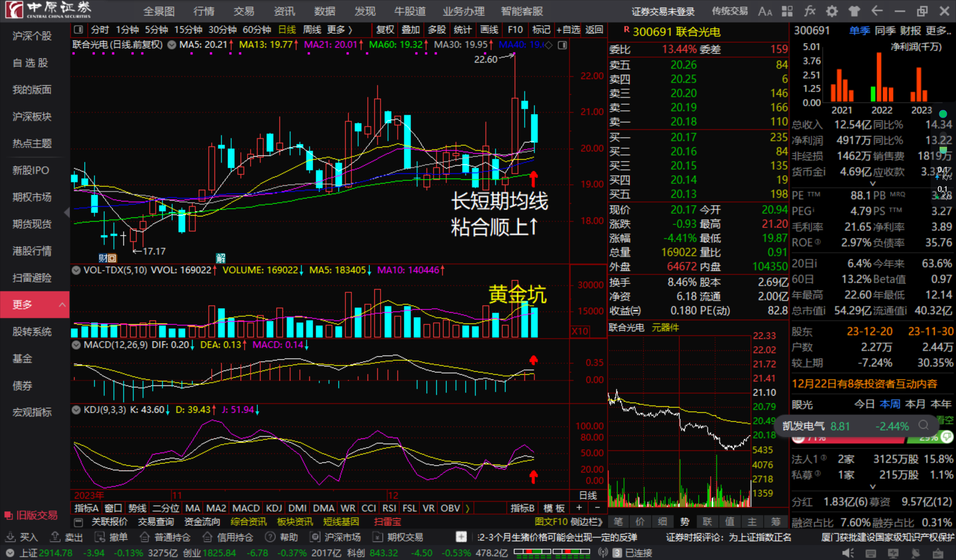Expand 更多 period options in chart toolbar

tap(340, 30)
